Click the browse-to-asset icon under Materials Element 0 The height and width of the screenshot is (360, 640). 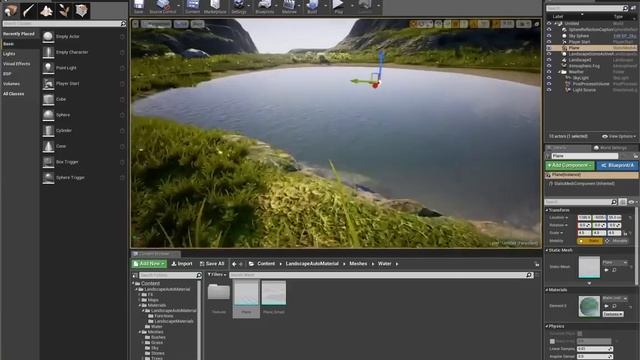coord(614,306)
